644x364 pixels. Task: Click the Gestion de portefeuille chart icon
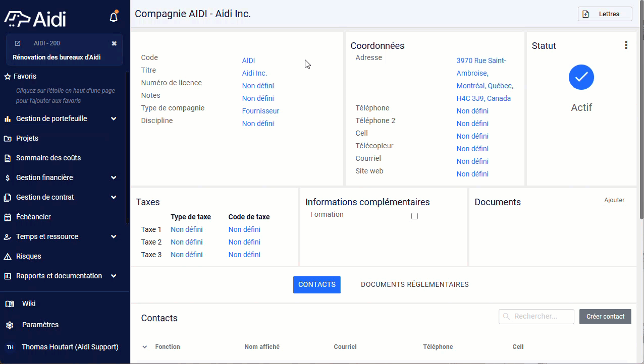point(8,119)
